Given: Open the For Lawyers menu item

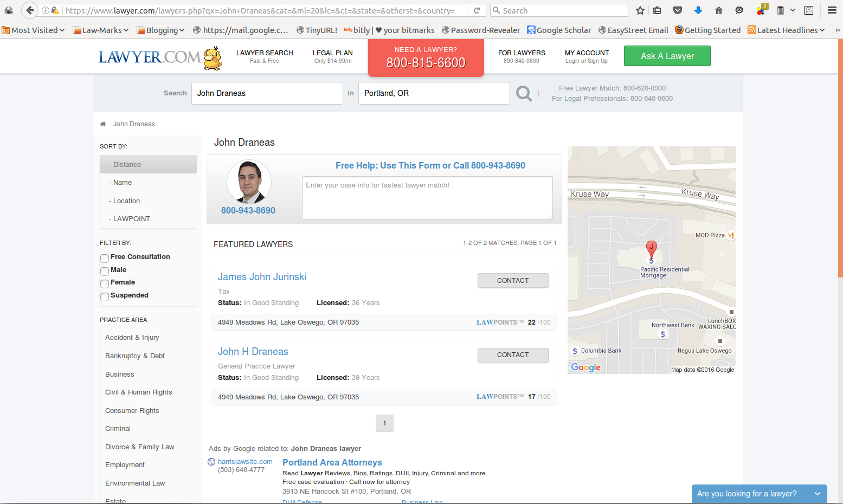Looking at the screenshot, I should 522,56.
